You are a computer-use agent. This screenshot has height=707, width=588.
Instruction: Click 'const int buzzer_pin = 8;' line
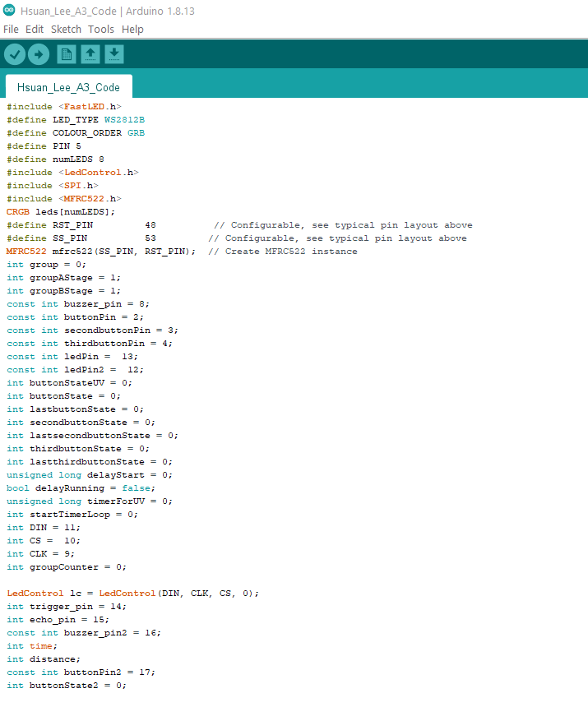pos(78,304)
